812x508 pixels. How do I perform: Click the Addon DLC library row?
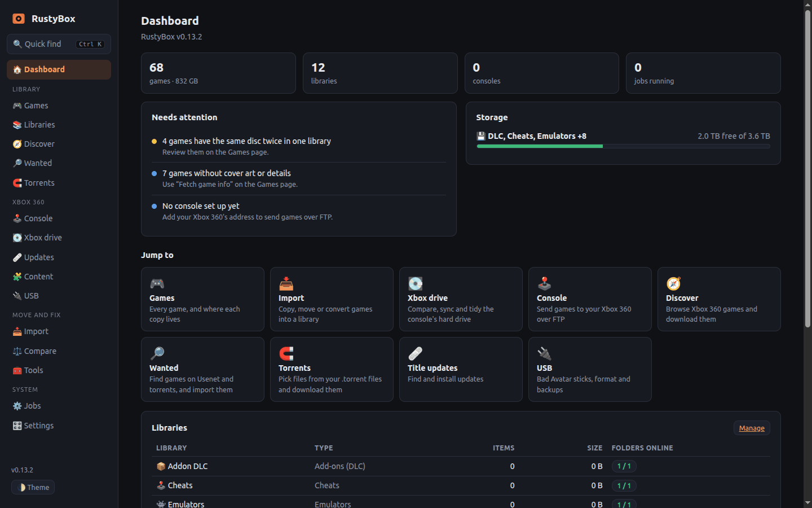coord(461,466)
